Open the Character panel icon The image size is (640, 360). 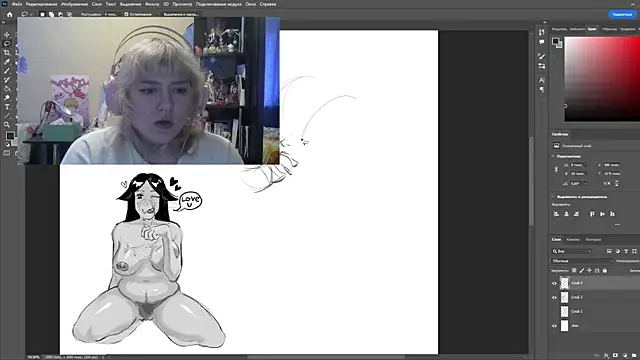[x=542, y=80]
